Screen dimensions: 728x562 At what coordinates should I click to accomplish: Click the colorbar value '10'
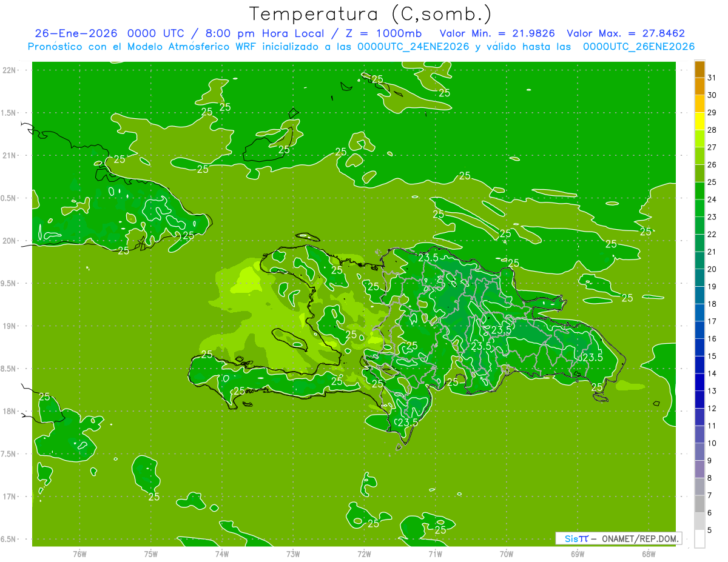click(x=712, y=443)
